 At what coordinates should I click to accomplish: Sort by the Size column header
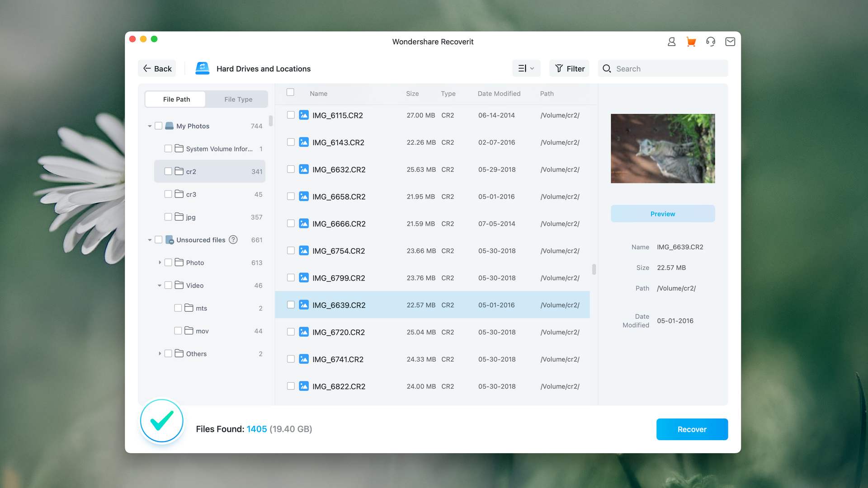[x=412, y=94]
